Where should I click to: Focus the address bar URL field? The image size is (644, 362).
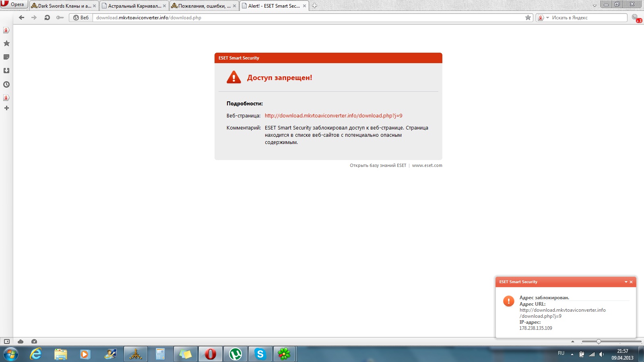pos(308,18)
